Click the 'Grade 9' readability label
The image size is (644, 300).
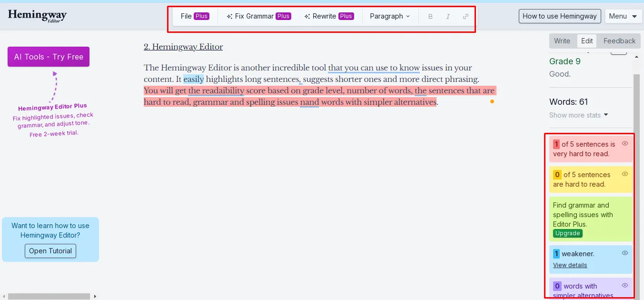click(565, 61)
